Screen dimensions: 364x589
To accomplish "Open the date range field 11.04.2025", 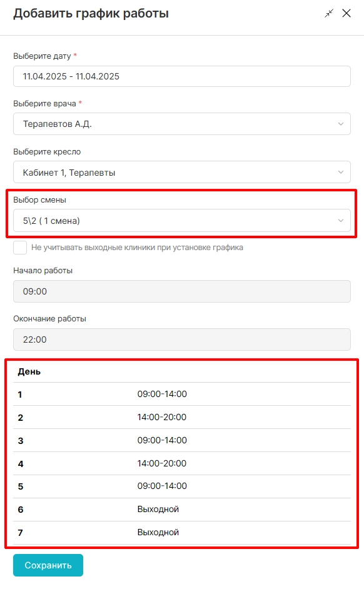I will coord(182,76).
